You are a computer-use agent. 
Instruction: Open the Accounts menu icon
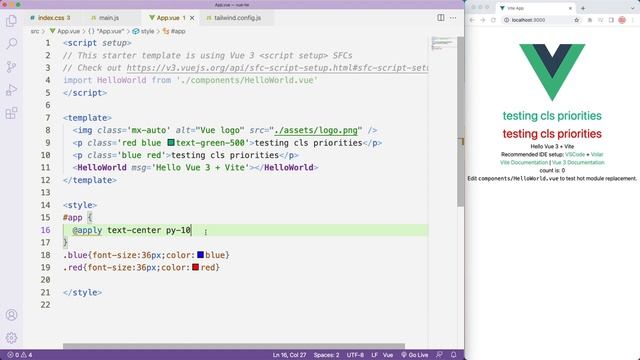click(x=11, y=315)
